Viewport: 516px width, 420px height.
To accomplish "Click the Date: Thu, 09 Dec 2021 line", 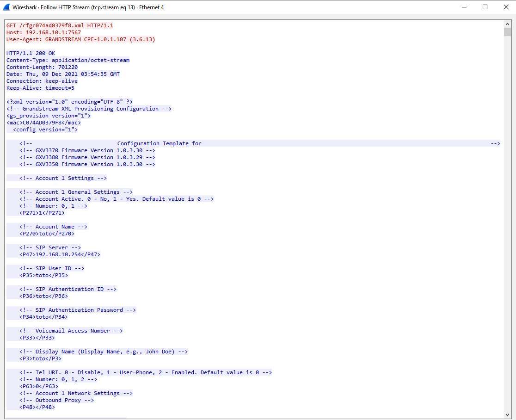I will [63, 74].
